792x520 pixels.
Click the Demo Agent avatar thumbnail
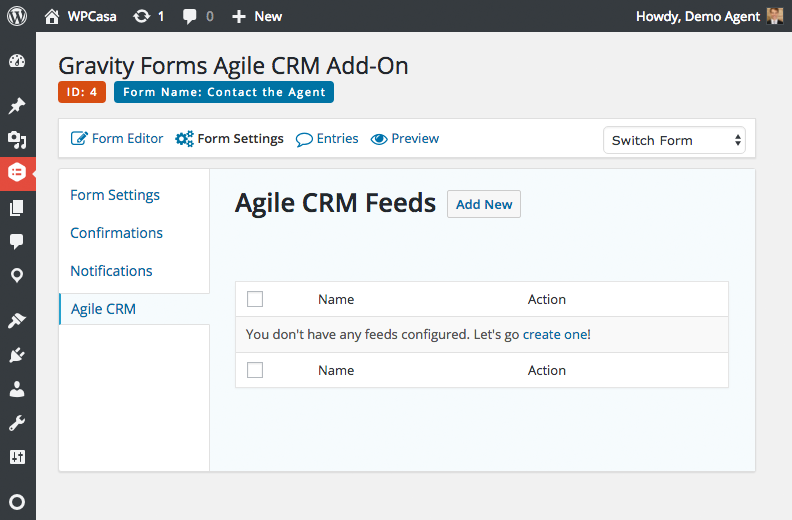pyautogui.click(x=775, y=16)
